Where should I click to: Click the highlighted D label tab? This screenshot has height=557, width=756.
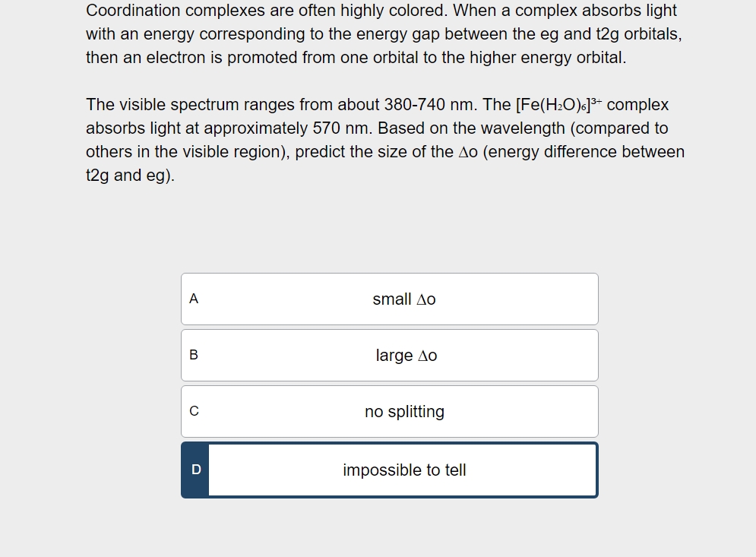point(196,470)
